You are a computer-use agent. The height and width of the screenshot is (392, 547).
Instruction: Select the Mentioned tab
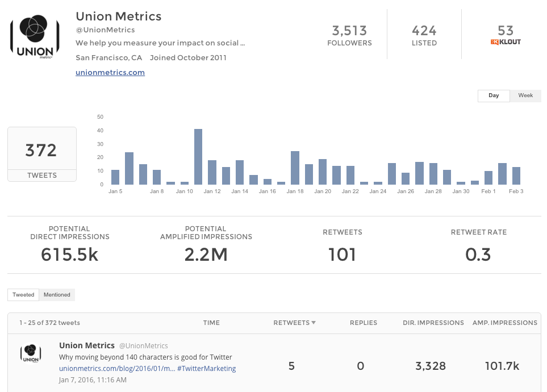(57, 295)
